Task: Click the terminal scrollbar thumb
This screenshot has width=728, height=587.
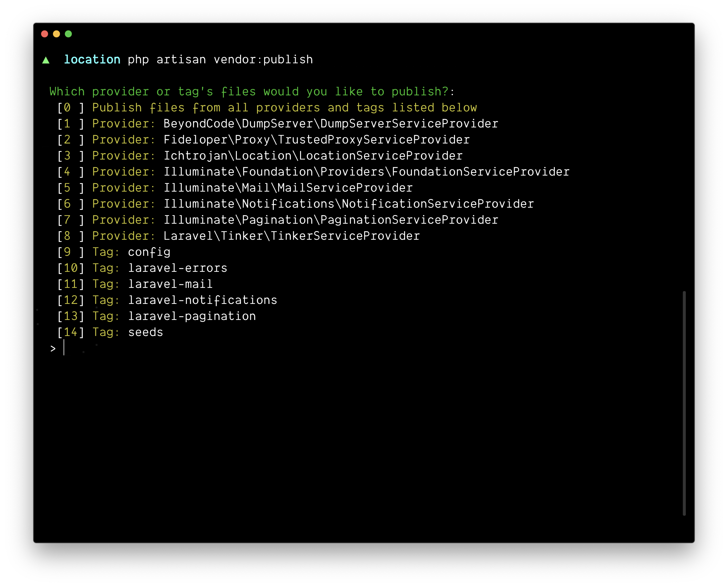Action: [x=684, y=403]
